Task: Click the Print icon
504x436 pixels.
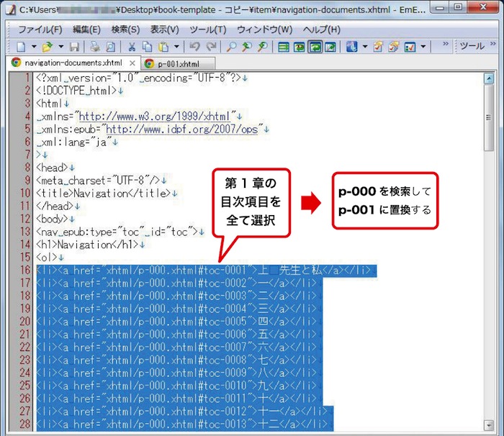Action: (x=95, y=47)
